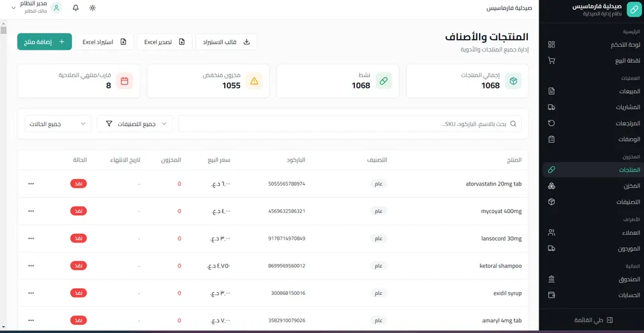The image size is (644, 333).
Task: Open المخزن warehouse page
Action: [592, 186]
